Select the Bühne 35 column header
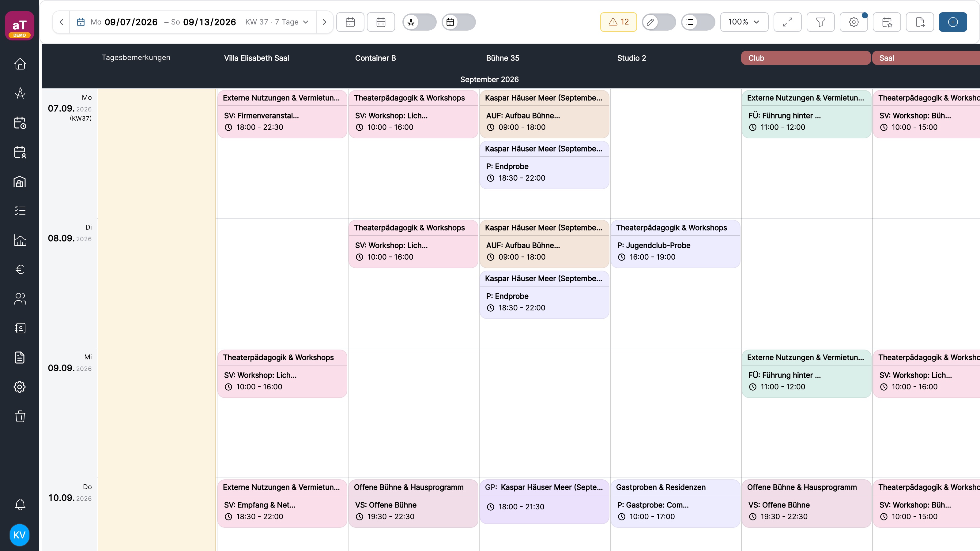Image resolution: width=980 pixels, height=551 pixels. click(503, 58)
